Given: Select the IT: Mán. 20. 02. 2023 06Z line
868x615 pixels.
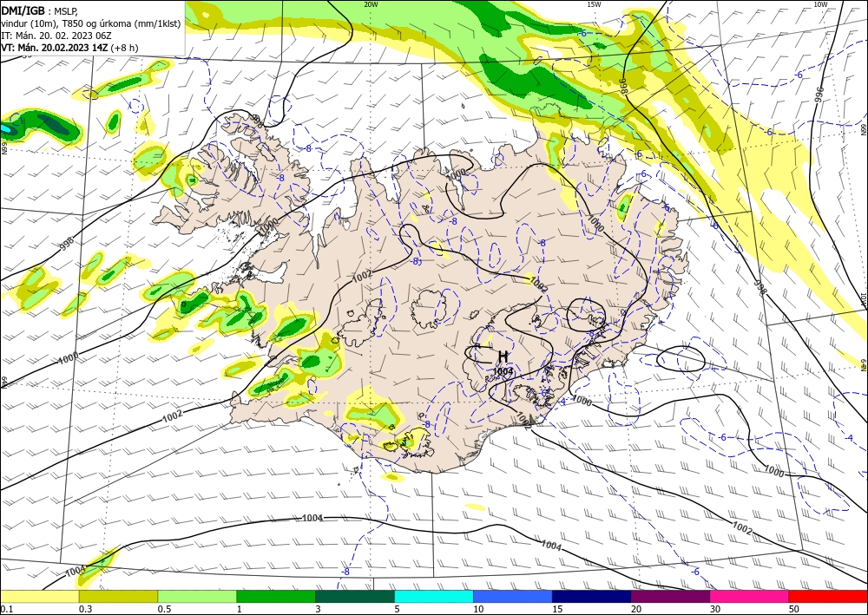Looking at the screenshot, I should click(56, 36).
